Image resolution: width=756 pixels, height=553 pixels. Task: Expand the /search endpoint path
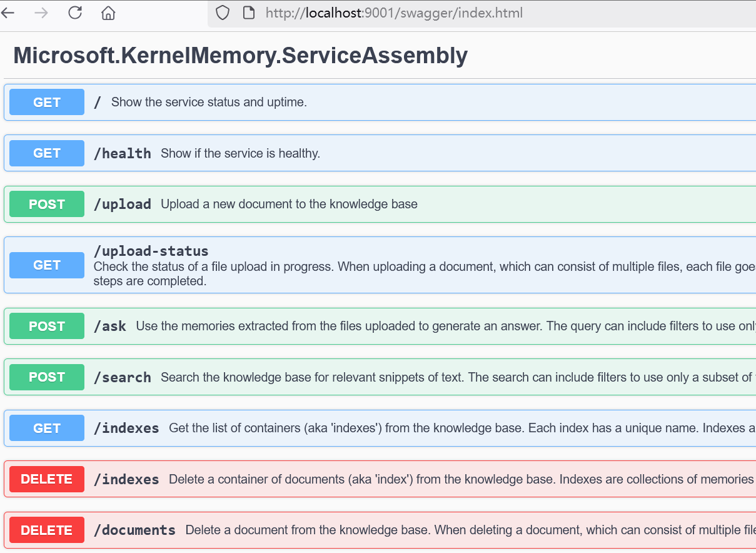click(122, 377)
